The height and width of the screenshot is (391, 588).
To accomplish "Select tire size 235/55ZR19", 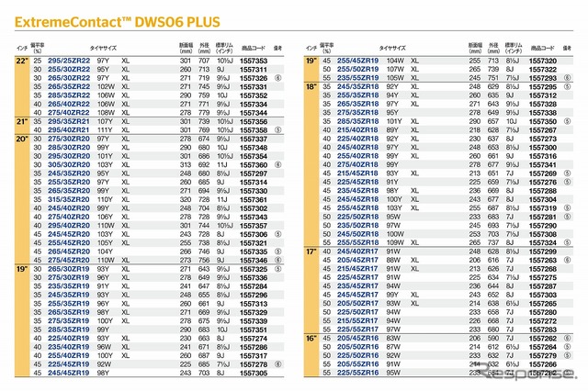I will click(x=358, y=78).
